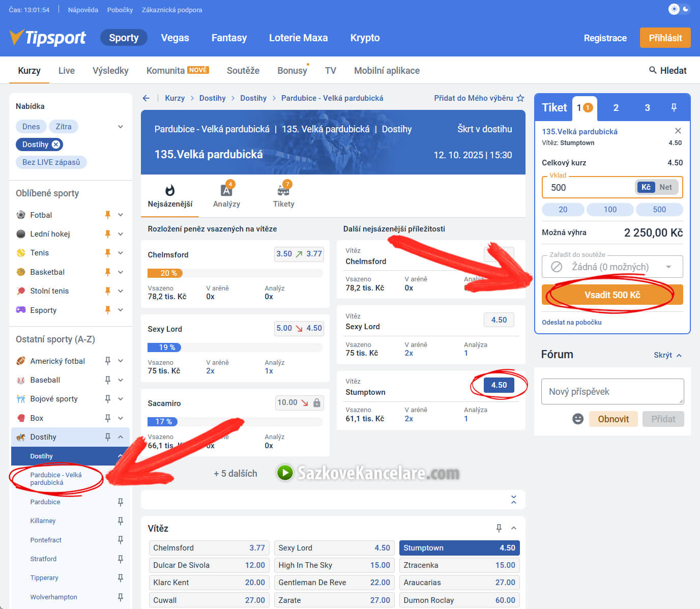
Task: Pin the Vítěz market section
Action: [x=499, y=528]
